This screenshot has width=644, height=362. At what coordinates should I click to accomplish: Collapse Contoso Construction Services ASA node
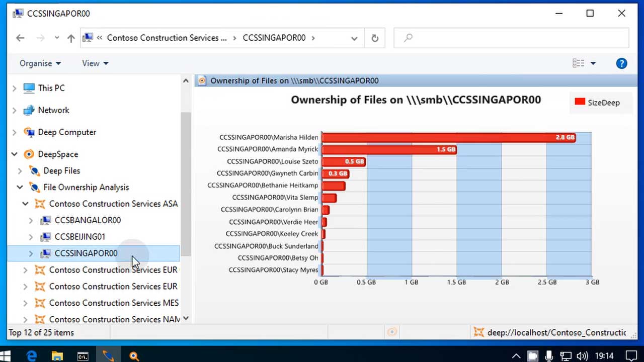coord(25,204)
